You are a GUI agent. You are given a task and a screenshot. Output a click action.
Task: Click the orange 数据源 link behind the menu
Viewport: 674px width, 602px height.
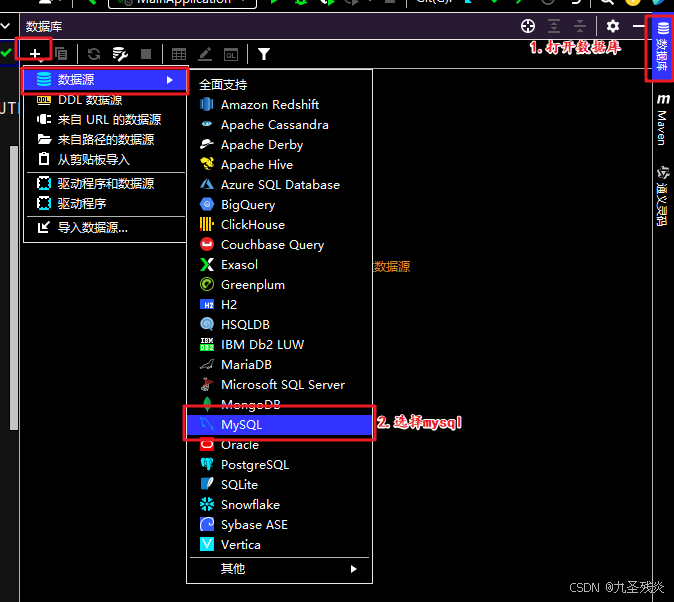(392, 267)
